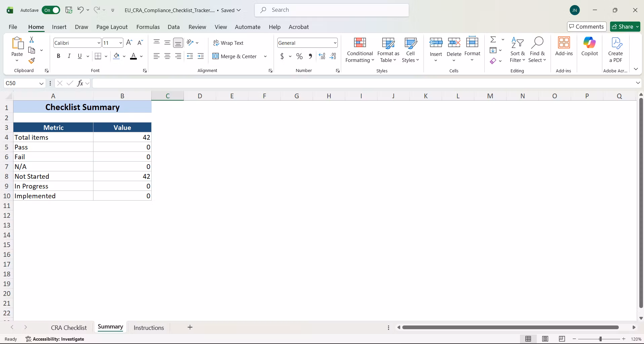Click the Format Painter brush icon
The image size is (644, 344).
[x=32, y=61]
